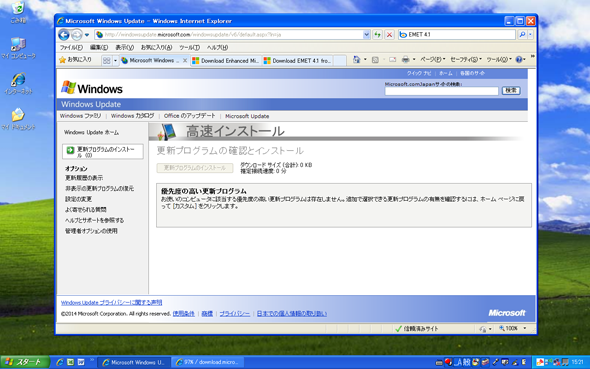
Task: Open the Quick Tabs grid icon
Action: tap(106, 61)
